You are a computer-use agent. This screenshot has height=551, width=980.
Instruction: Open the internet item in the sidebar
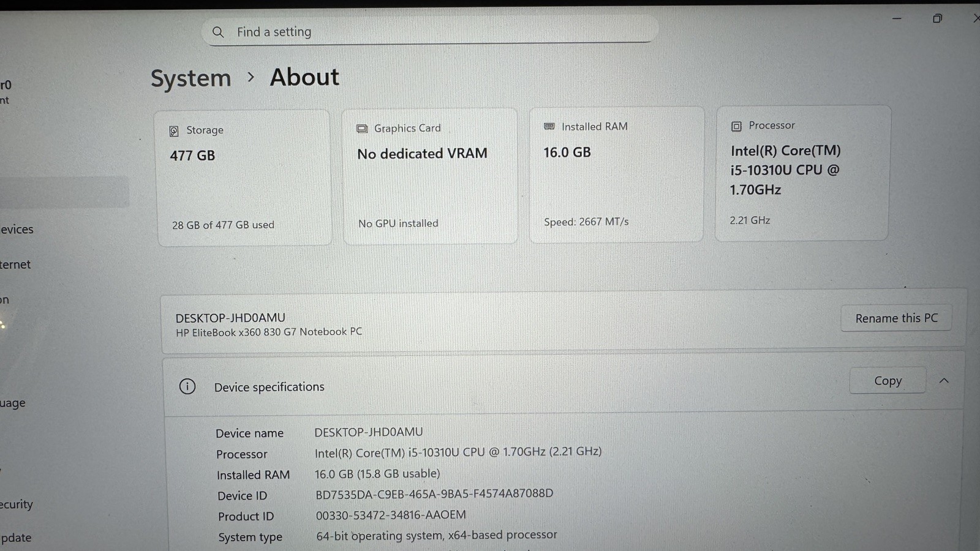(x=15, y=264)
